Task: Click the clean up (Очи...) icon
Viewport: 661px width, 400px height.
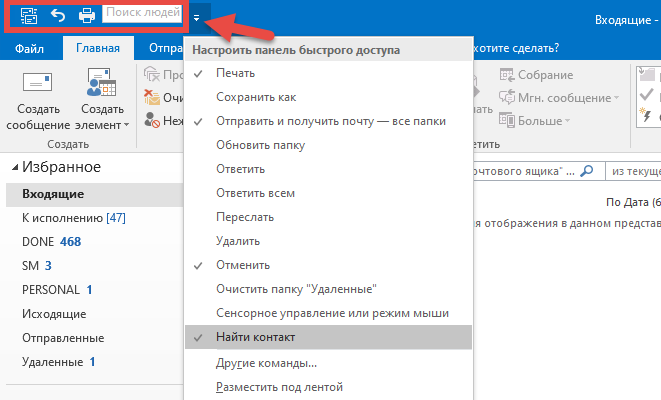Action: (x=152, y=98)
